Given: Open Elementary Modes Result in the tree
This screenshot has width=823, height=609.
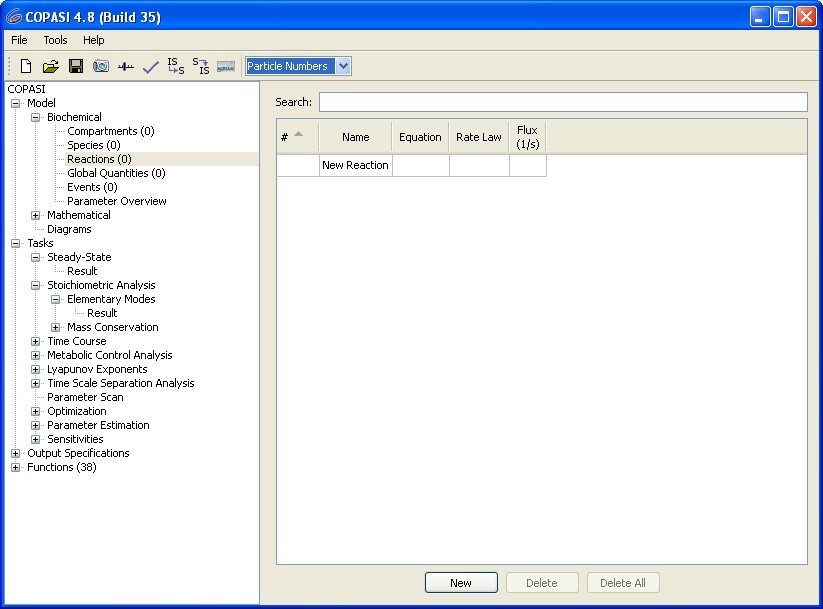Looking at the screenshot, I should tap(102, 313).
